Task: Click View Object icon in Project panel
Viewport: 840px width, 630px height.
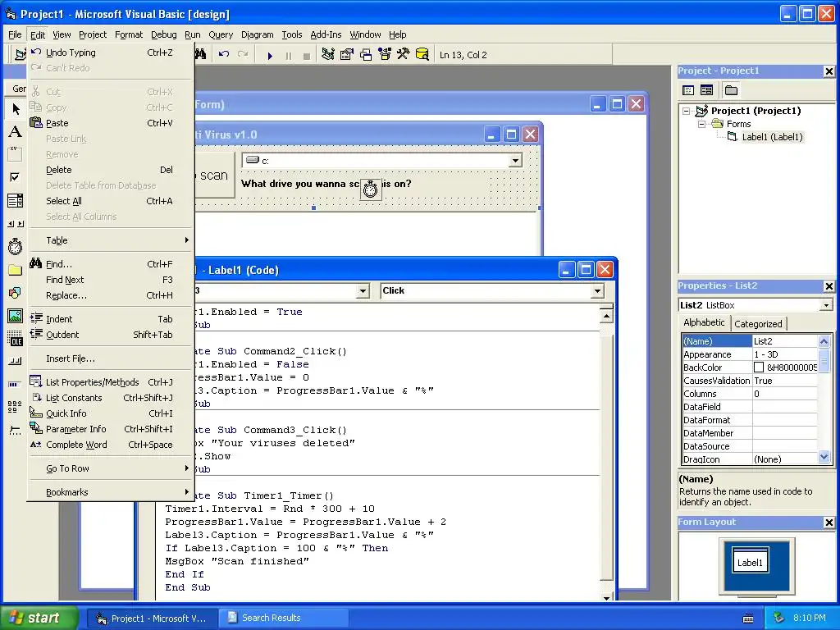Action: coord(706,90)
